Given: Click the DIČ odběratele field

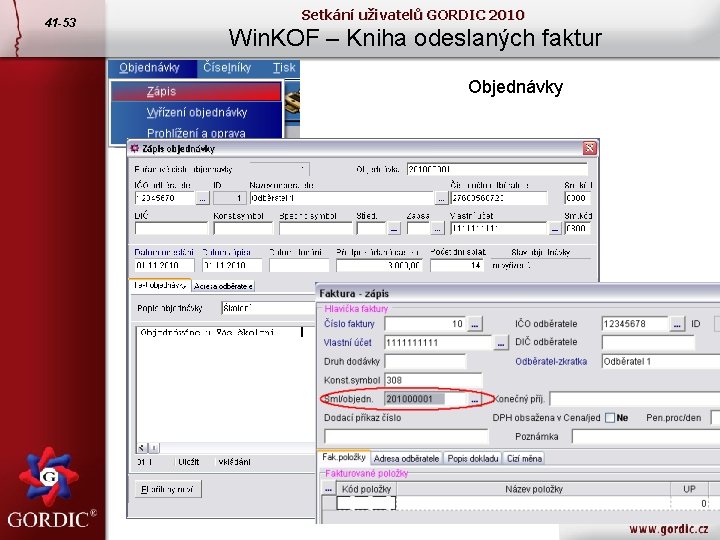Looking at the screenshot, I should (648, 343).
